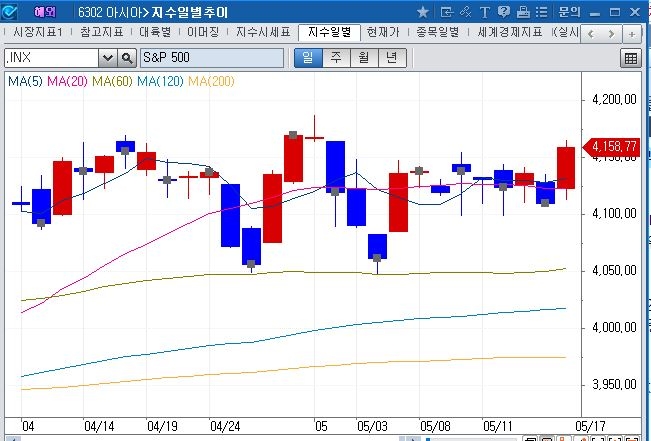Viewport: 651px width, 441px height.
Task: Switch to the 시장지표1 tab
Action: 38,32
